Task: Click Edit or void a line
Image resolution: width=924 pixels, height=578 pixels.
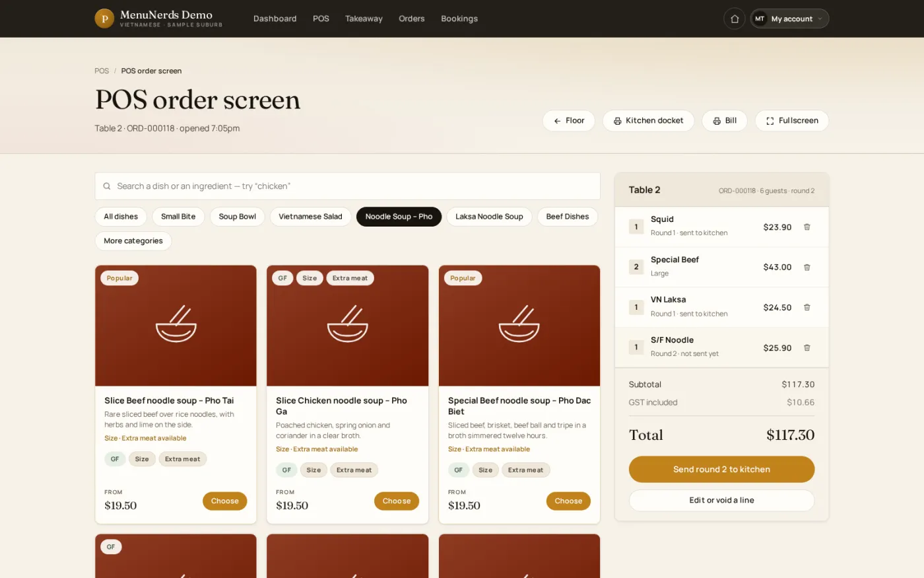Action: tap(721, 501)
